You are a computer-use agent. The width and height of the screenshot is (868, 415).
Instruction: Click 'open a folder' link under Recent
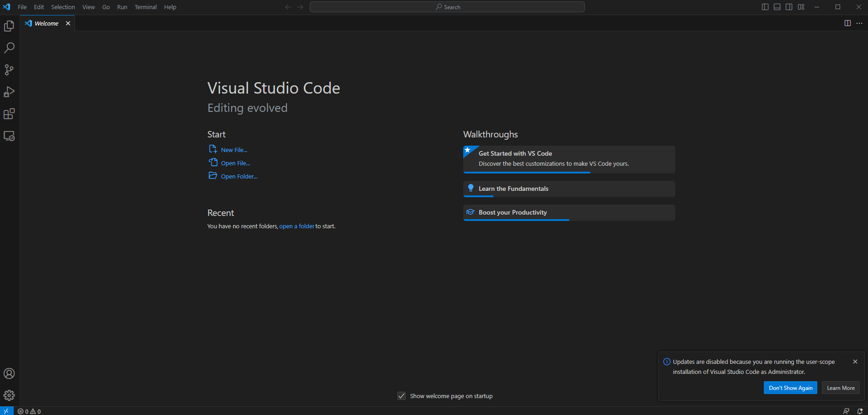[296, 226]
